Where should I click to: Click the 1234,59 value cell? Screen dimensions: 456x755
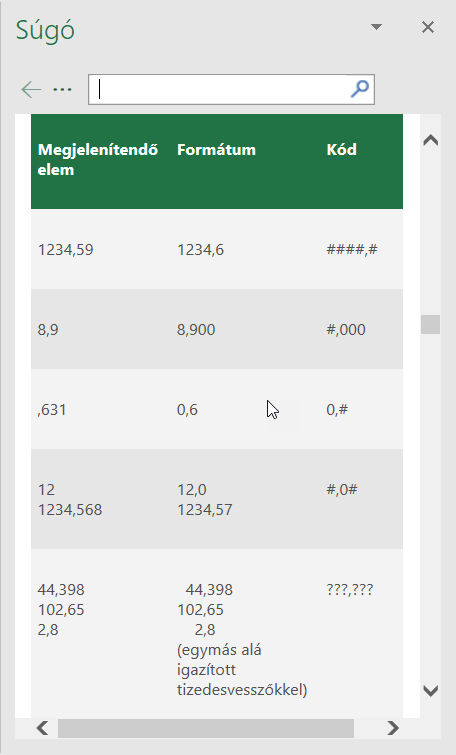point(65,249)
